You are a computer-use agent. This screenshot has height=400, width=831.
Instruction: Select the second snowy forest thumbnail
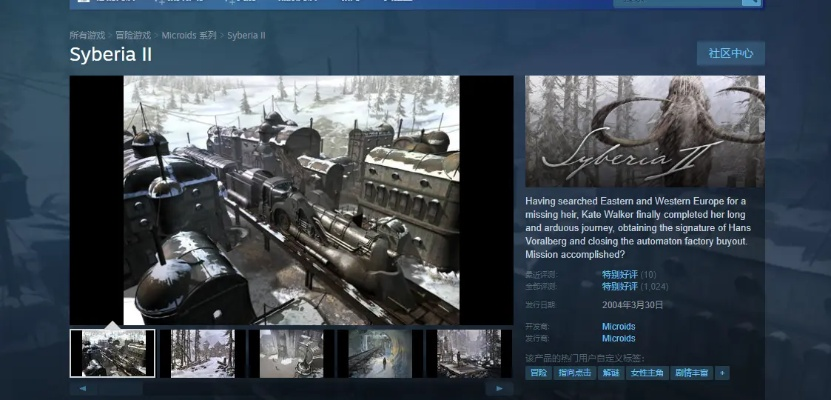tap(202, 353)
